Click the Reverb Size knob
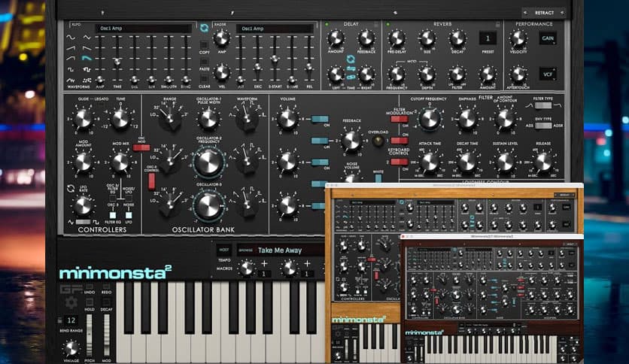Image resolution: width=629 pixels, height=364 pixels. pos(427,38)
